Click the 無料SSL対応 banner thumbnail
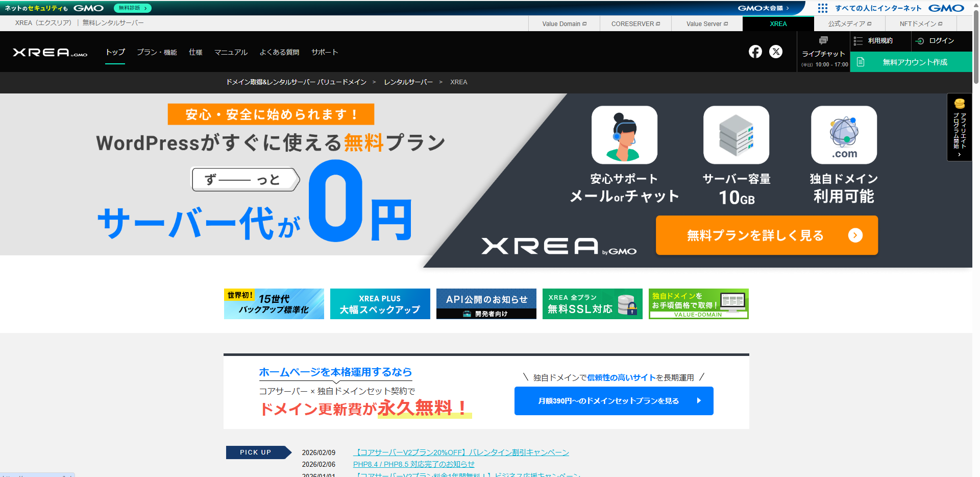The width and height of the screenshot is (980, 477). [592, 304]
